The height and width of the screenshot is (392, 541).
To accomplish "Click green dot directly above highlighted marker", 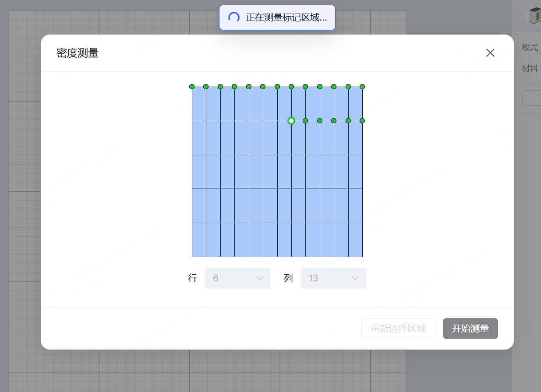I will pos(291,87).
